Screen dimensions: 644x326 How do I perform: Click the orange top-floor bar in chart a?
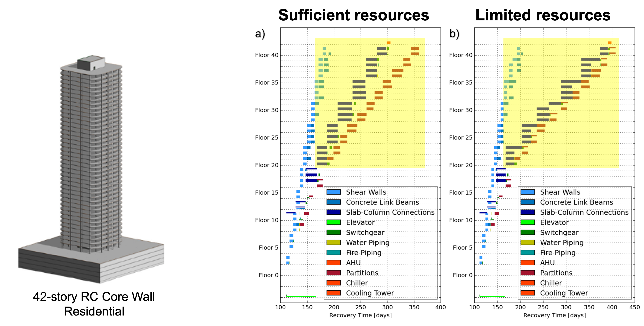(x=389, y=43)
